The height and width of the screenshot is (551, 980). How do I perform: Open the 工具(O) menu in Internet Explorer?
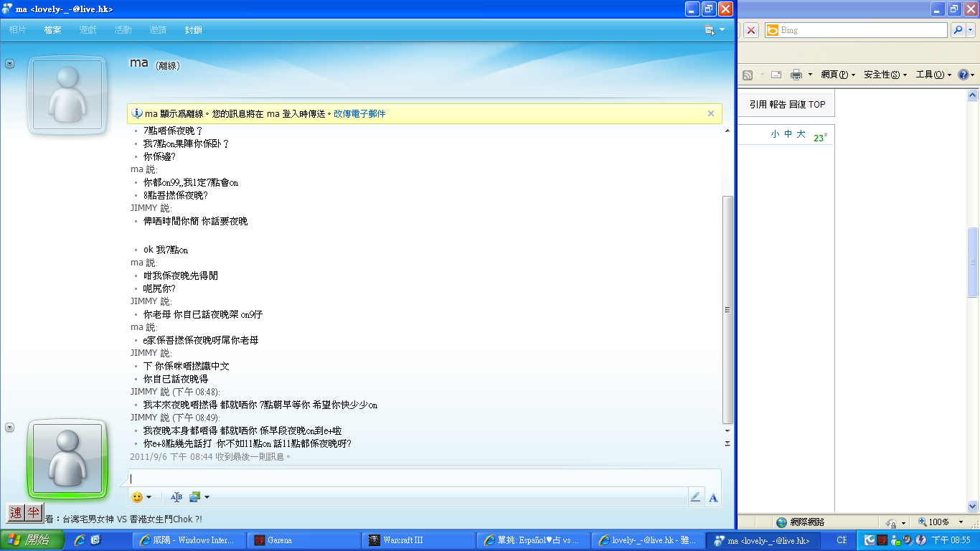pyautogui.click(x=933, y=75)
